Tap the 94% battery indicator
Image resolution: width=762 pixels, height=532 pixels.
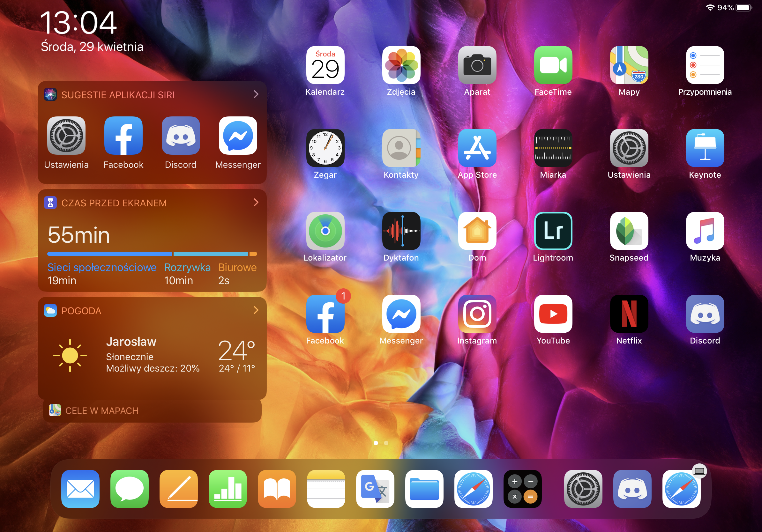coord(735,8)
